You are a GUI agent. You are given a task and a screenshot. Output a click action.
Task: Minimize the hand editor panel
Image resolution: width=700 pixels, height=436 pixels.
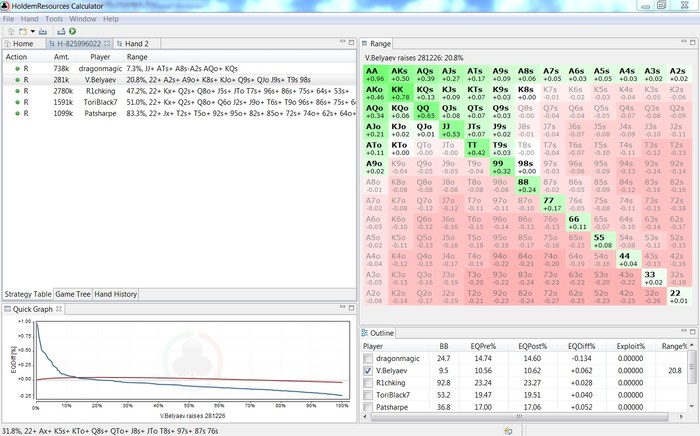(342, 42)
